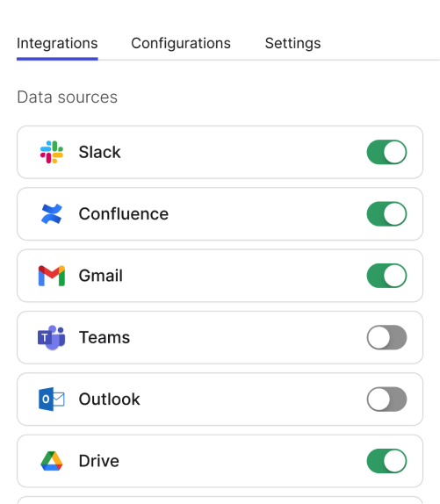Click the Drive label text
440x504 pixels.
tap(99, 461)
